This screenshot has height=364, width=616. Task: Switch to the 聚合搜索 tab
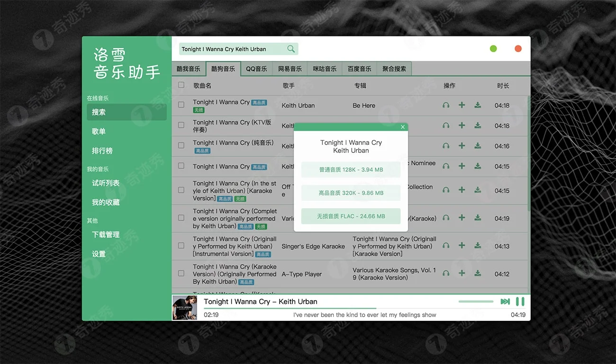click(x=394, y=68)
